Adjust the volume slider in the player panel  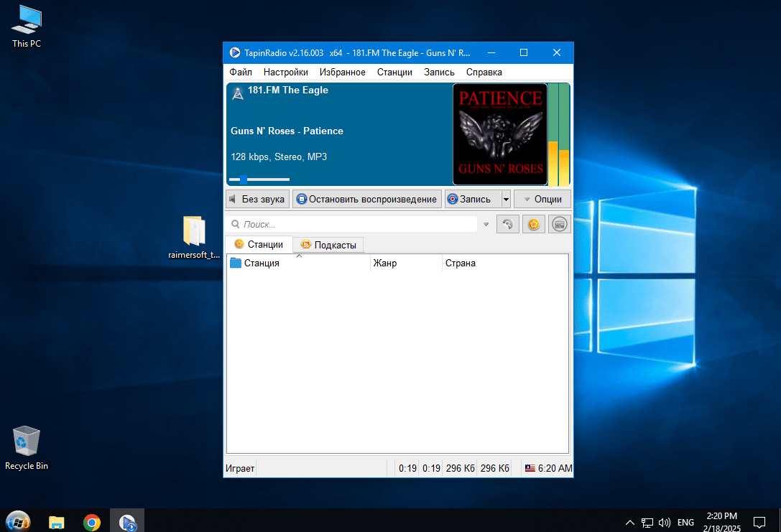[259, 179]
